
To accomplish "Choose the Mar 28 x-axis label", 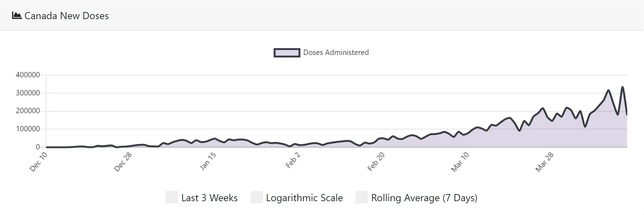I will point(544,162).
